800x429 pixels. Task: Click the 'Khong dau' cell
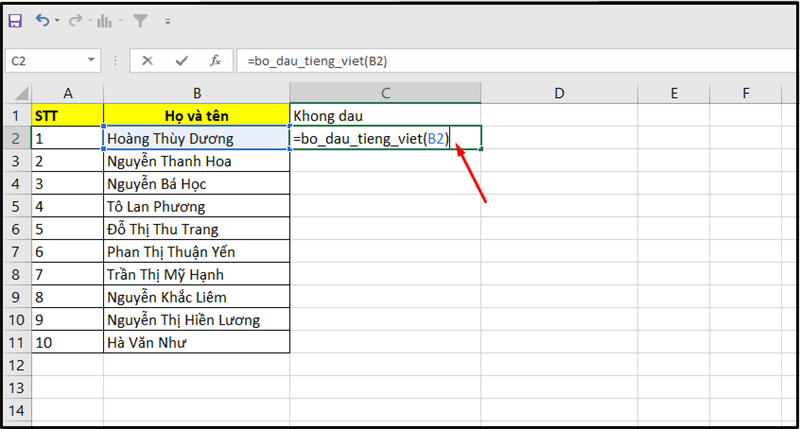(385, 116)
